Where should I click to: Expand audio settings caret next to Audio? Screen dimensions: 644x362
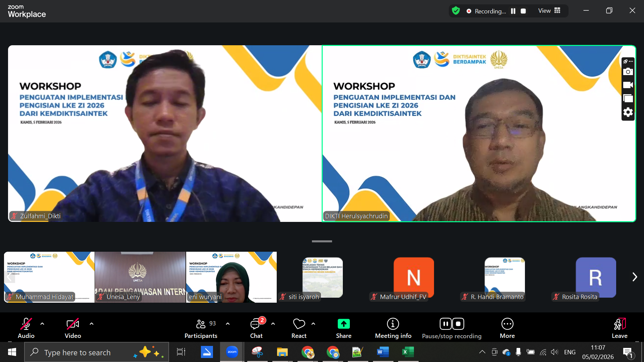42,324
